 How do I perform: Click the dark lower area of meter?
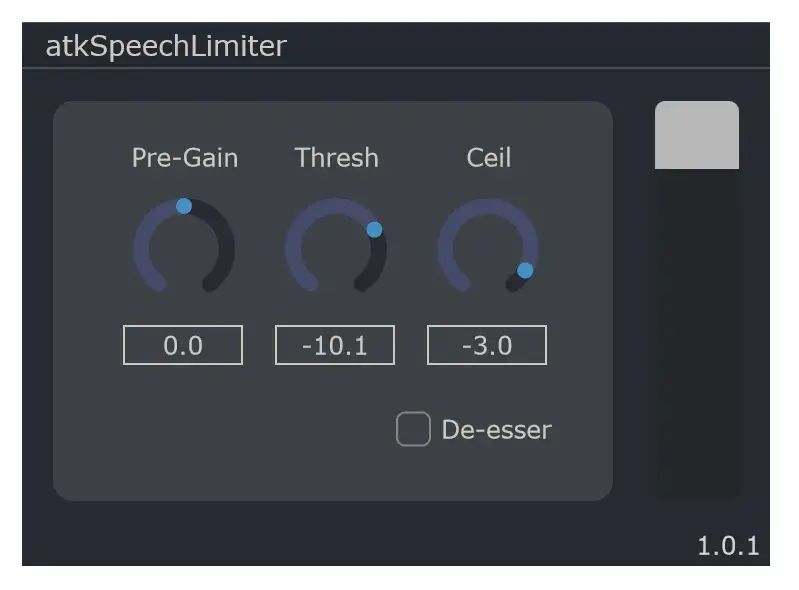click(x=697, y=332)
